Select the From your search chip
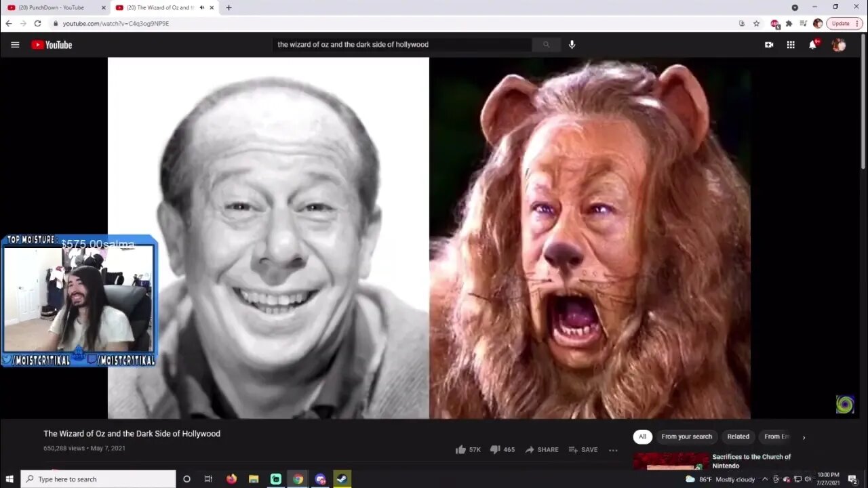Viewport: 868px width, 488px height. tap(686, 436)
